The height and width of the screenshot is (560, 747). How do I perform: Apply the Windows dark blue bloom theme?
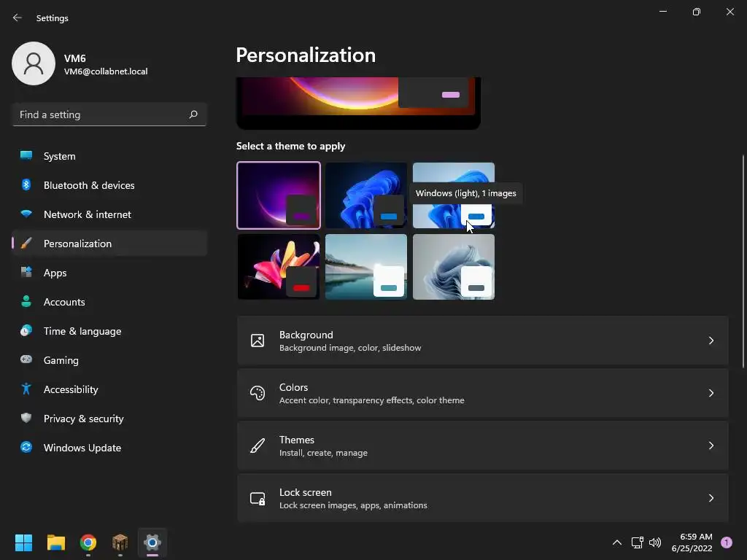[x=366, y=195]
